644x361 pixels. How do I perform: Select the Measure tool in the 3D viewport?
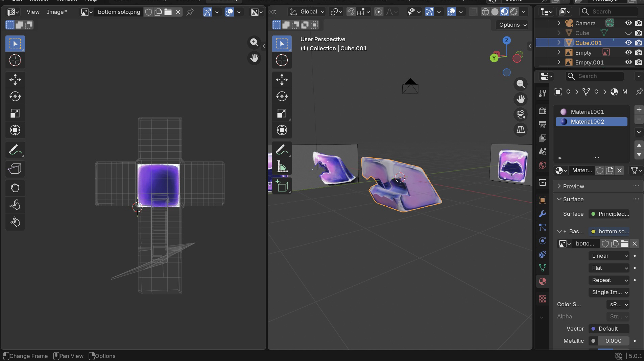pyautogui.click(x=282, y=166)
